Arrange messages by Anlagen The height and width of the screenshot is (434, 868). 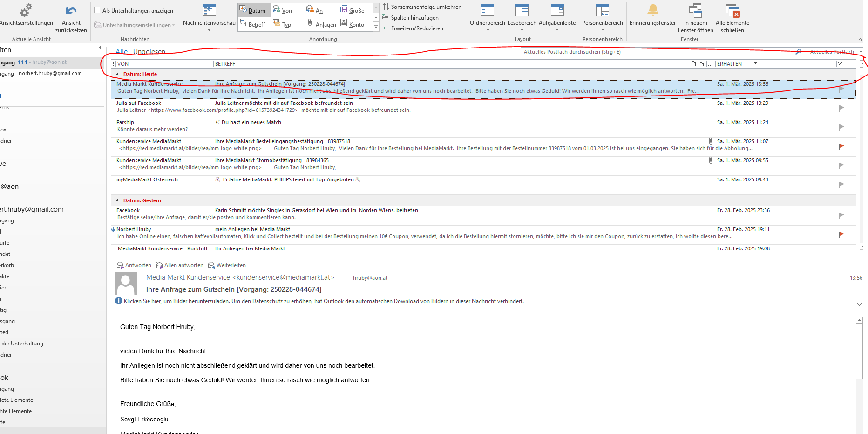pyautogui.click(x=322, y=24)
